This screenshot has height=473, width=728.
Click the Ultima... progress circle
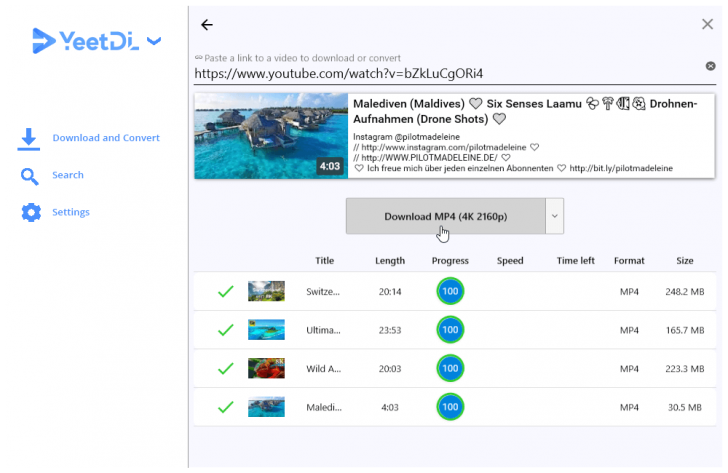(x=450, y=330)
